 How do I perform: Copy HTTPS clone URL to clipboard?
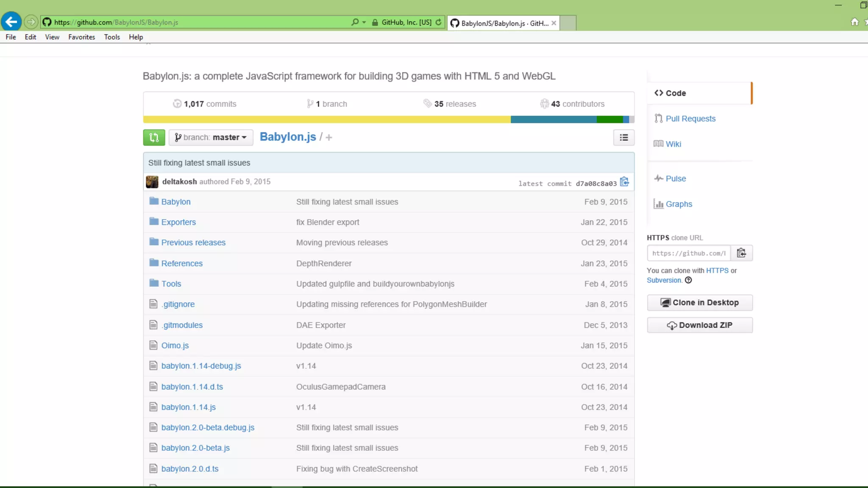tap(741, 253)
